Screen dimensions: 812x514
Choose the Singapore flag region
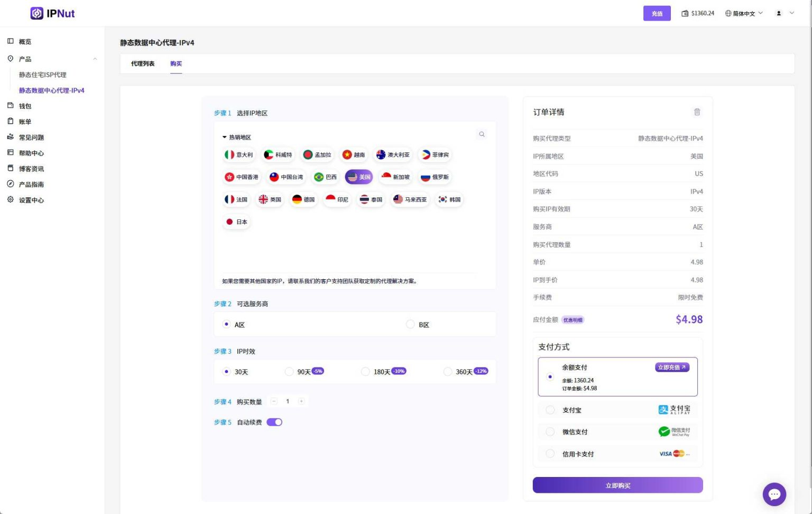395,177
